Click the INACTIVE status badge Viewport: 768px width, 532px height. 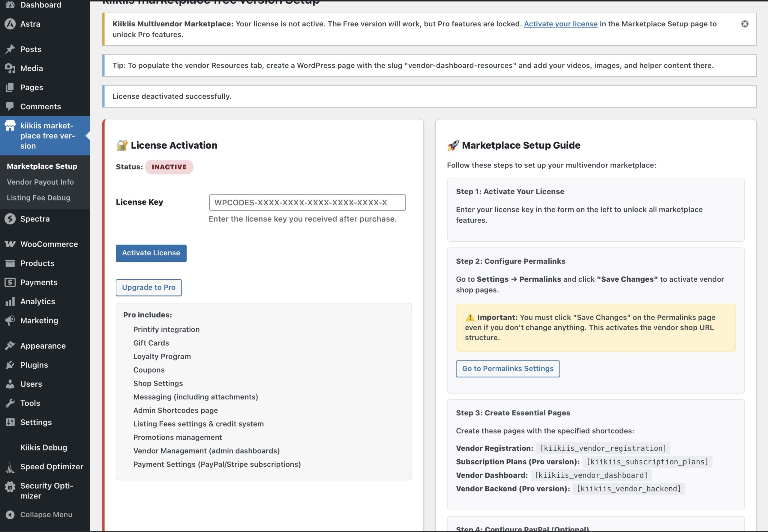pyautogui.click(x=169, y=167)
